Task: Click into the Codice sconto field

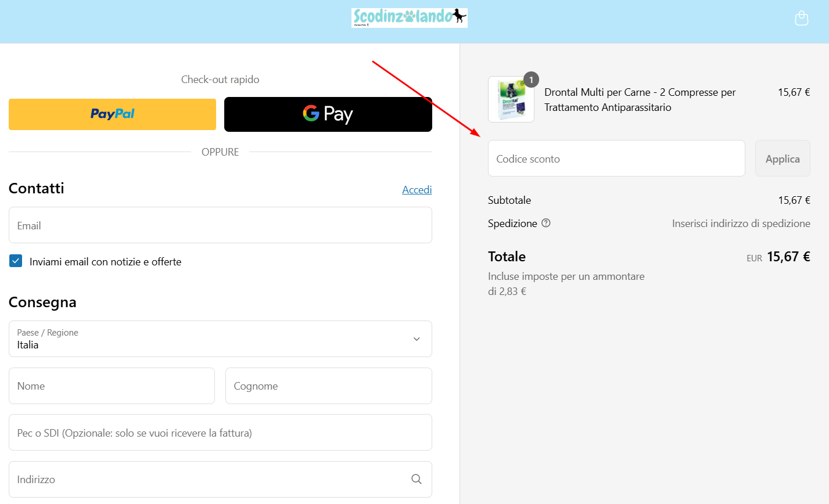Action: [x=616, y=158]
